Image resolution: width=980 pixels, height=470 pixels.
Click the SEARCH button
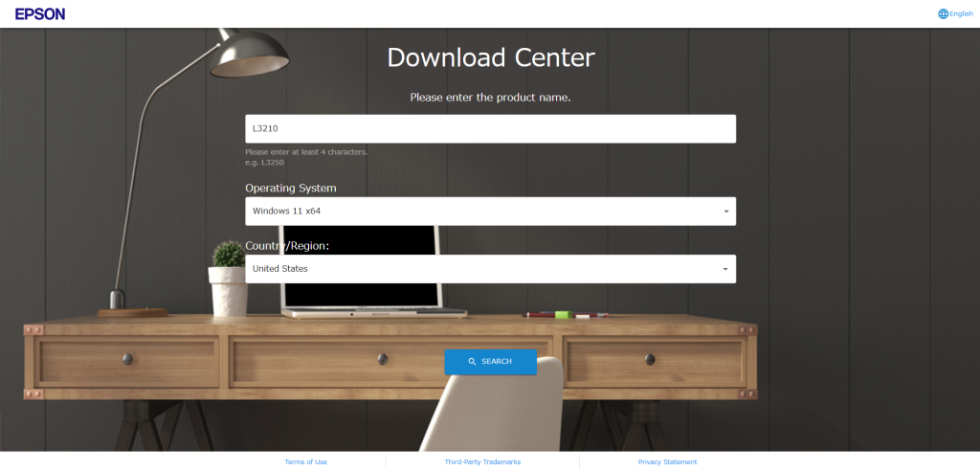point(491,362)
